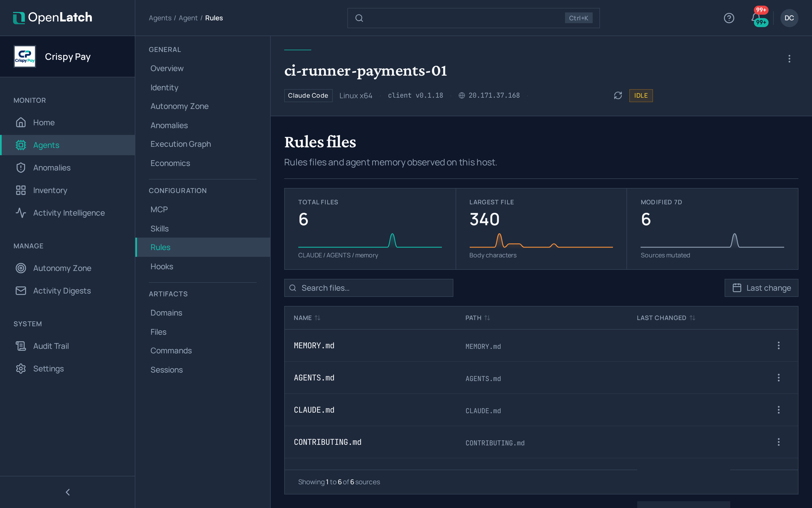Sort table by Path column
The image size is (812, 508).
[x=477, y=318]
